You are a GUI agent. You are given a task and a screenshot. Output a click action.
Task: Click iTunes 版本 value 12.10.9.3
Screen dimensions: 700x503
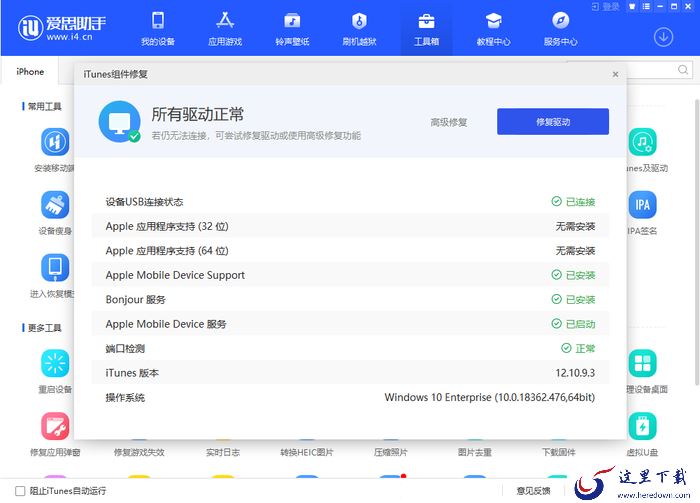click(575, 373)
